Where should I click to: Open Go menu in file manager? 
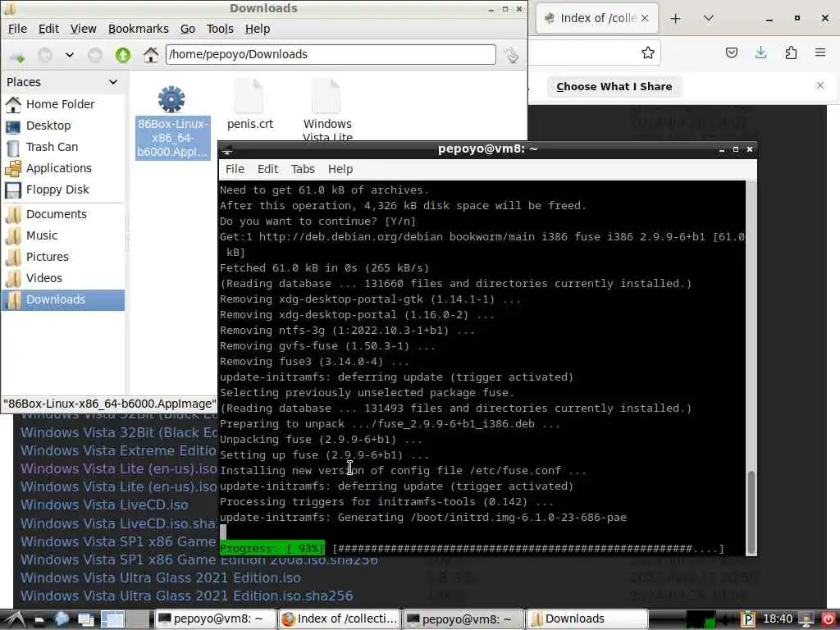coord(188,29)
